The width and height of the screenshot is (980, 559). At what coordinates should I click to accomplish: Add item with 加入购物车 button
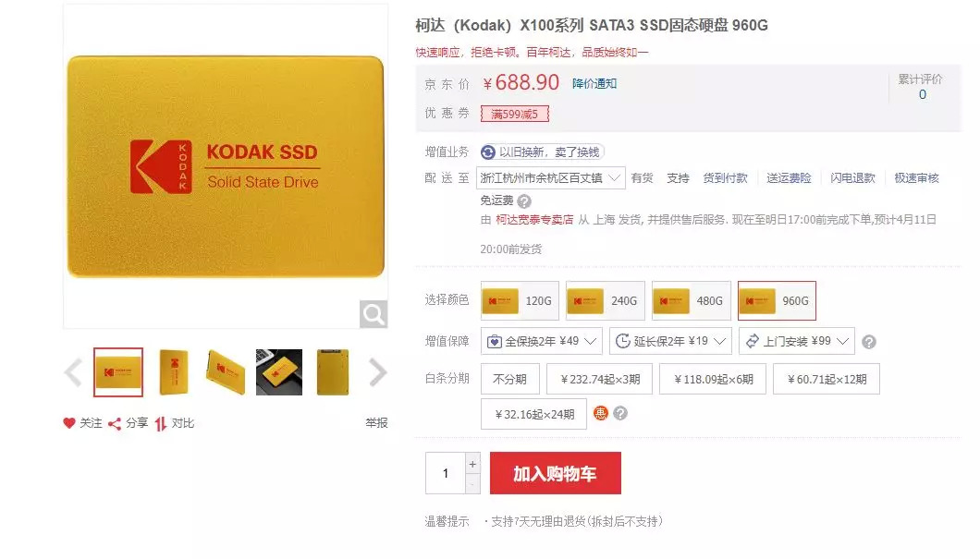coord(556,473)
